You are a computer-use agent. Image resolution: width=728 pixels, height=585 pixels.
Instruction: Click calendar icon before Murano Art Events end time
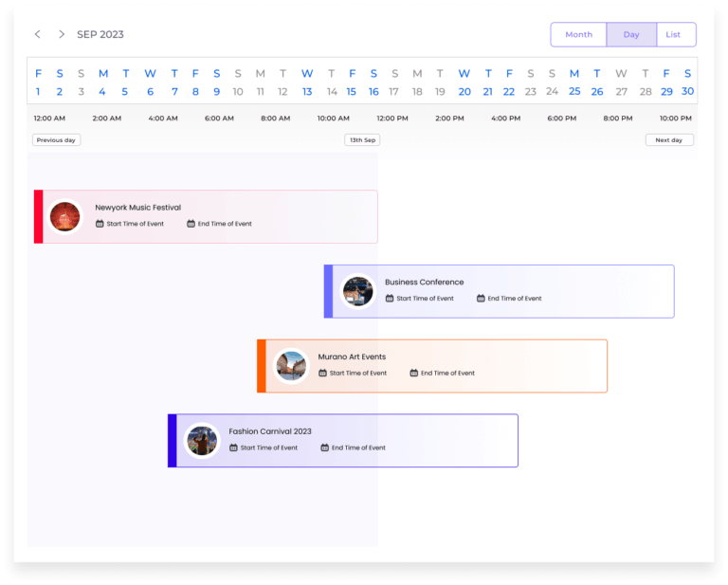coord(413,374)
